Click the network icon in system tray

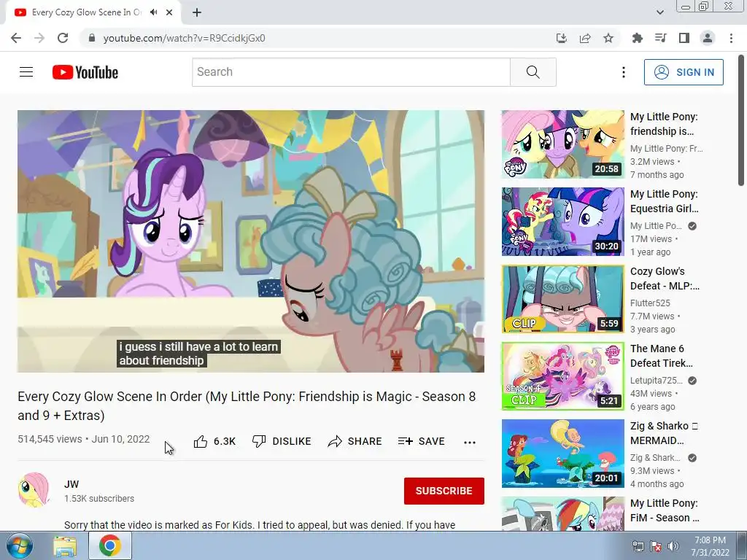[x=638, y=546]
